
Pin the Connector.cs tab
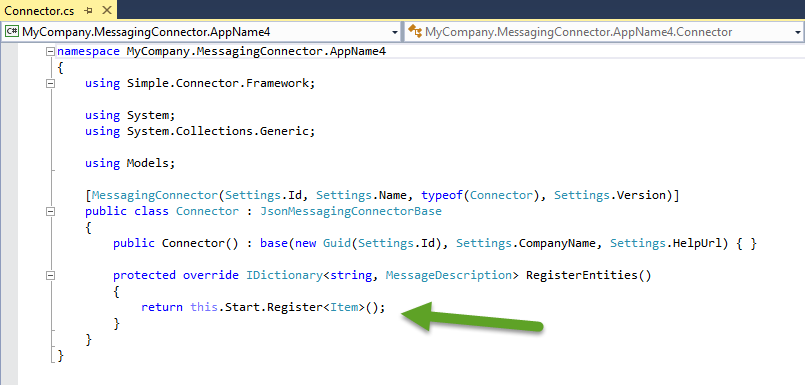(x=88, y=10)
